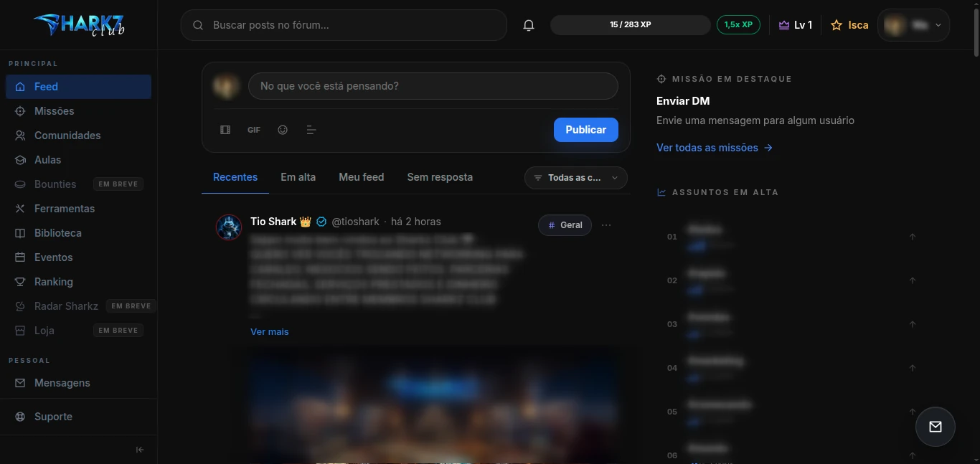980x464 pixels.
Task: Click Ver todas as missões link
Action: pyautogui.click(x=715, y=148)
